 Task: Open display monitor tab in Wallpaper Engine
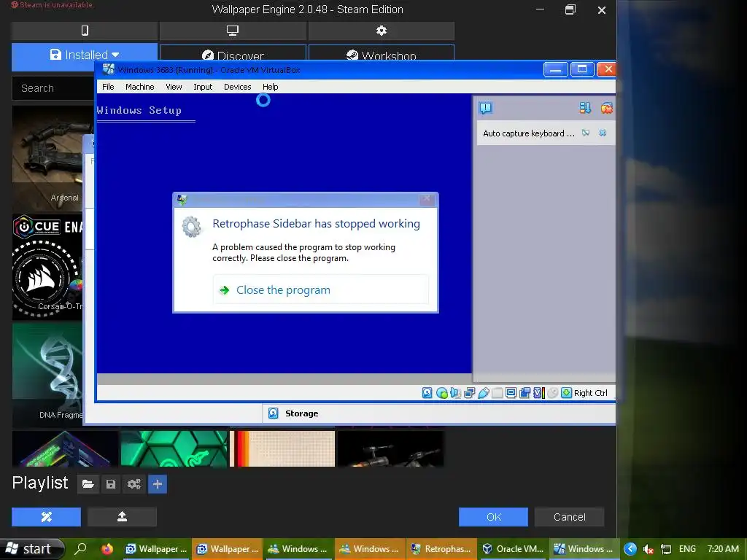(233, 31)
